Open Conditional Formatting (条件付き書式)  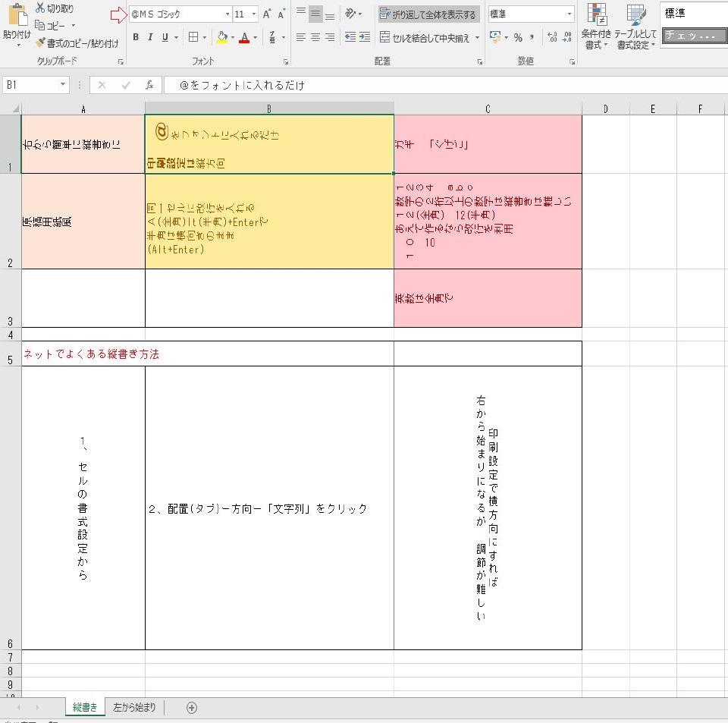[597, 26]
